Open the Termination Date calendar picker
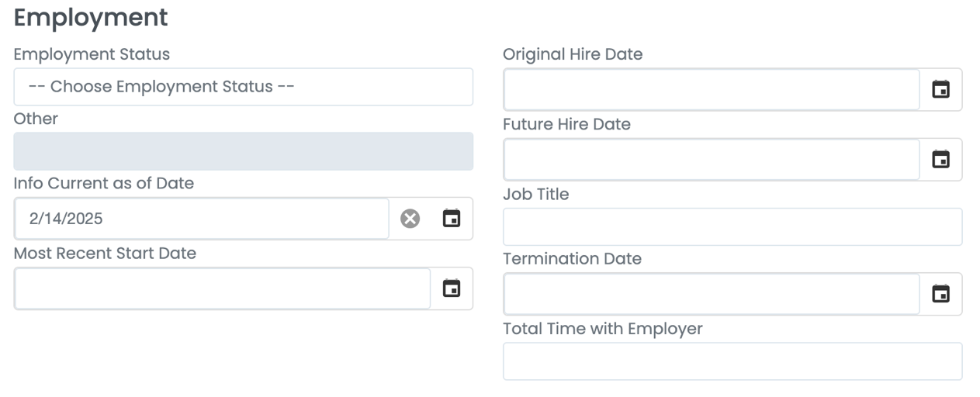The width and height of the screenshot is (980, 397). click(x=940, y=294)
